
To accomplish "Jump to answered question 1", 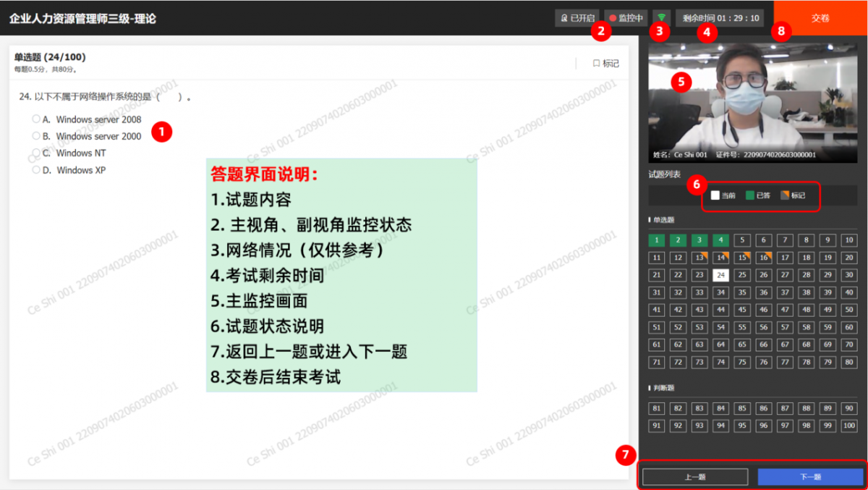I will pyautogui.click(x=657, y=240).
